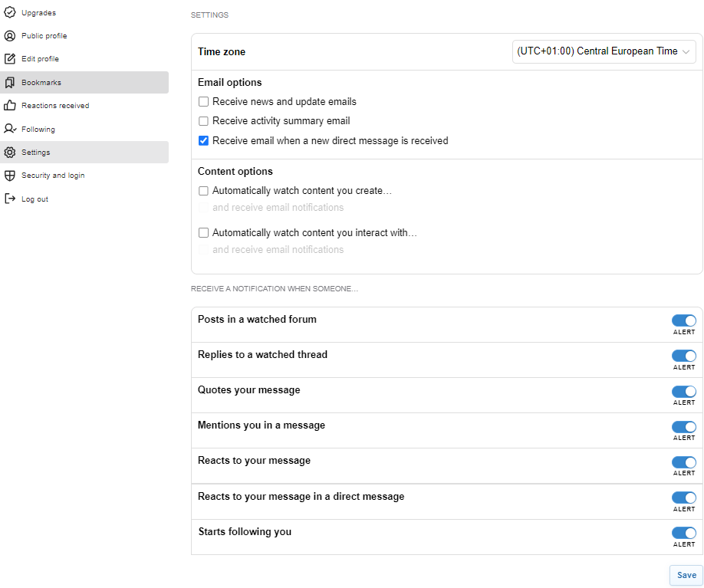Image resolution: width=704 pixels, height=588 pixels.
Task: Turn off Starts following you alert
Action: pos(683,533)
